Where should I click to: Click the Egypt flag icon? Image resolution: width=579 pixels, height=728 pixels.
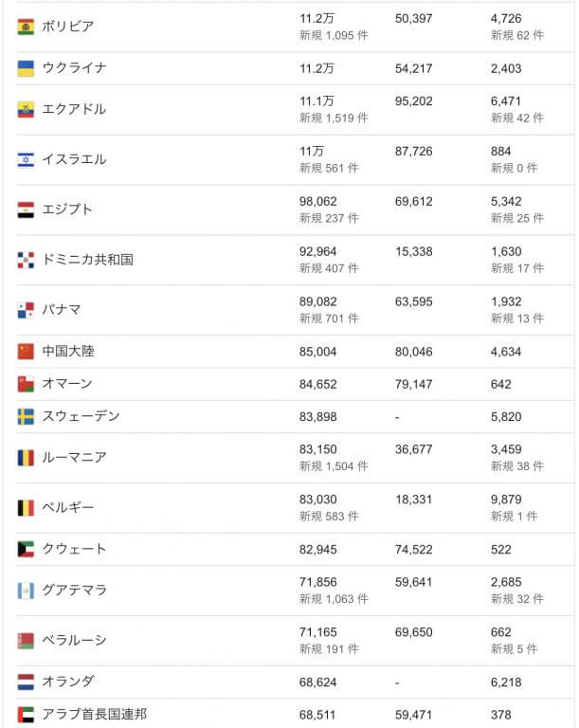click(x=26, y=209)
